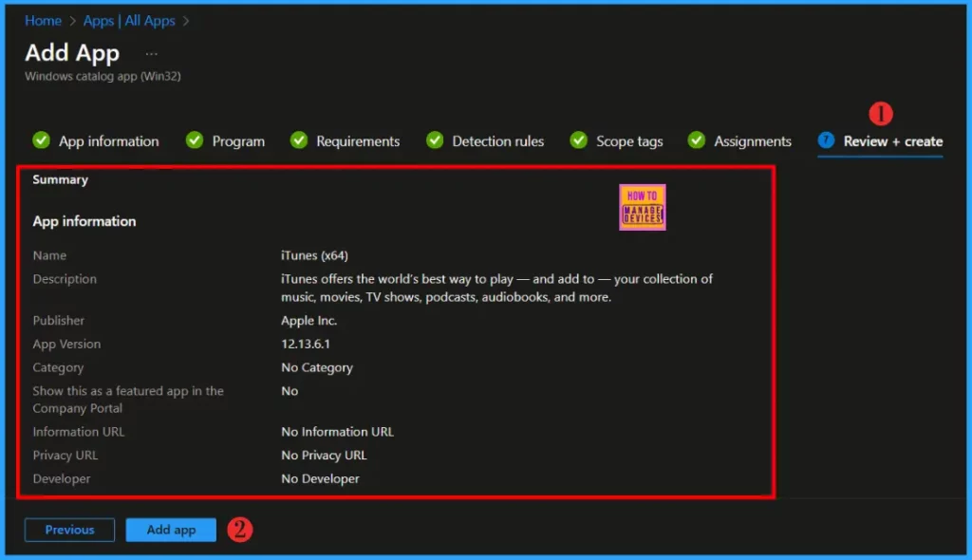Click green checkmark beside Requirements
Image resolution: width=972 pixels, height=560 pixels.
point(299,140)
